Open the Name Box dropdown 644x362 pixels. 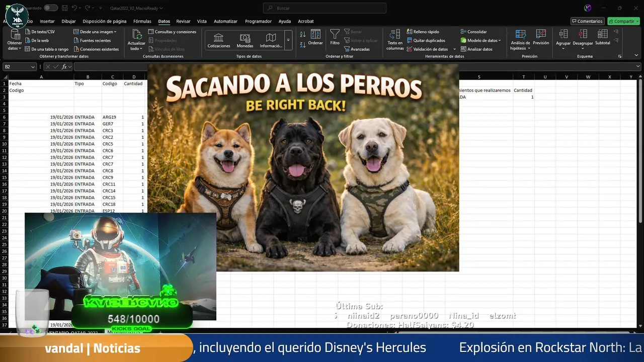tap(33, 67)
